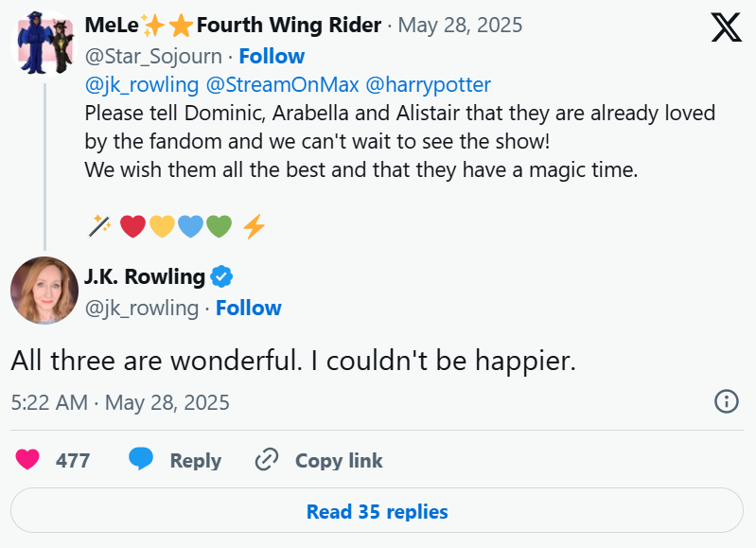Click J.K. Rowling's verified badge

tap(222, 276)
